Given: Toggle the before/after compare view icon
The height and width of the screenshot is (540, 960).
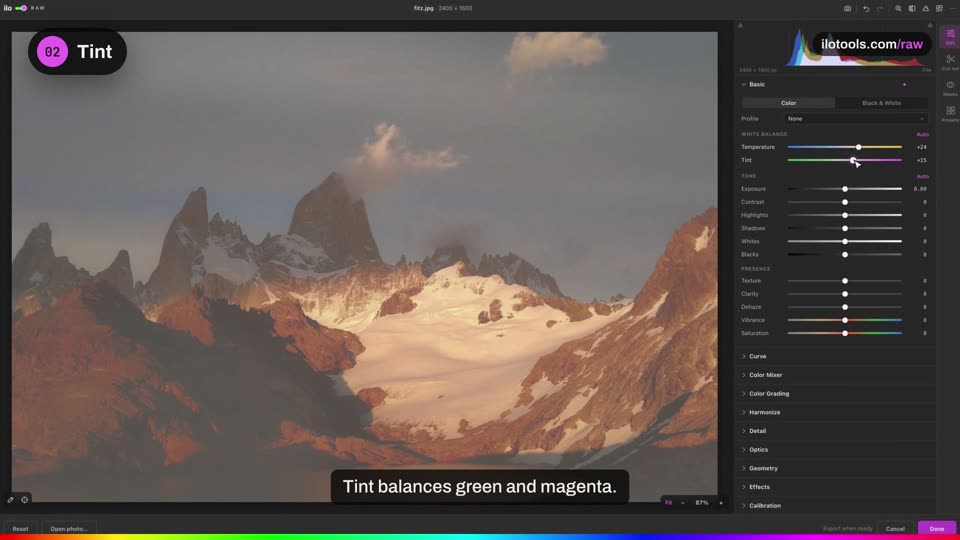Looking at the screenshot, I should (x=912, y=9).
